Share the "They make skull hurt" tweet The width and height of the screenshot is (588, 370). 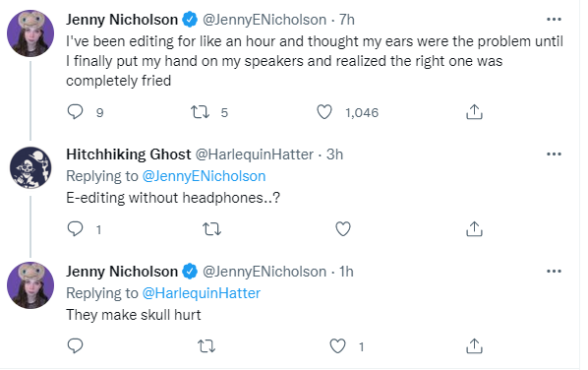(474, 346)
